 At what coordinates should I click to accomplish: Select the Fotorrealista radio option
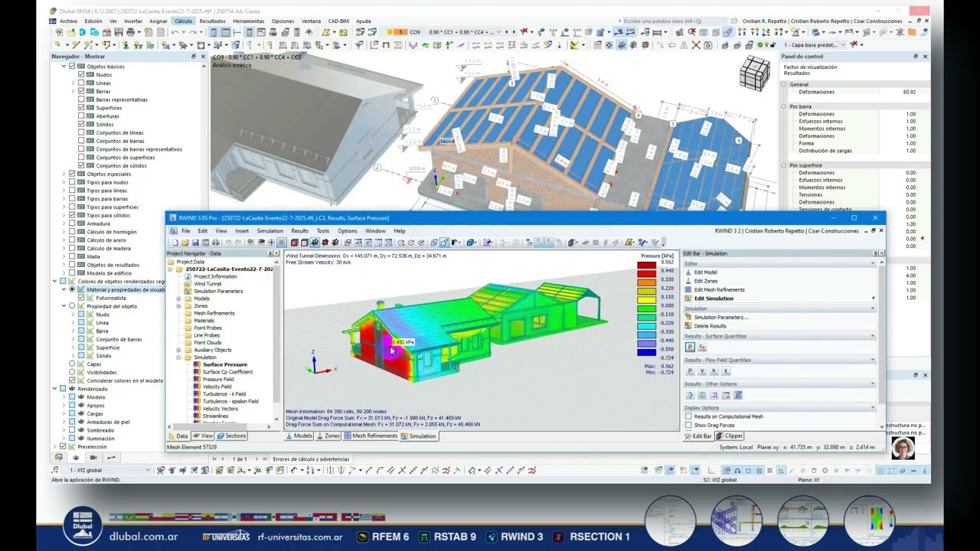(x=81, y=298)
